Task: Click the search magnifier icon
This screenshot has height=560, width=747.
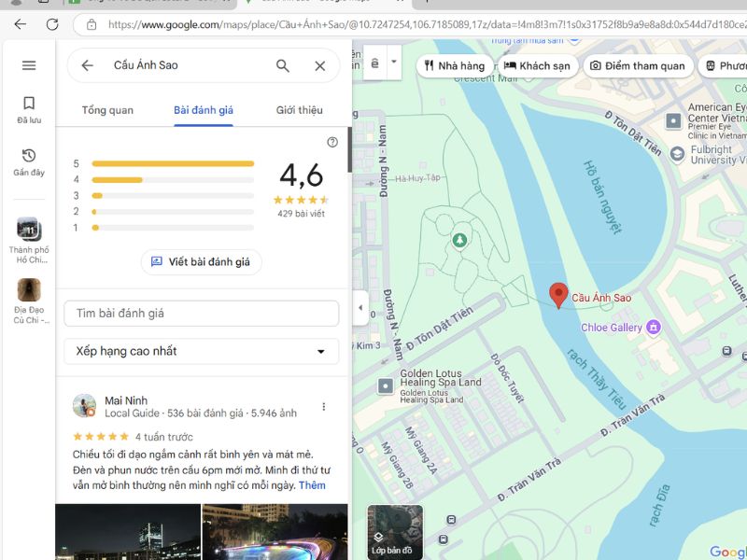Action: click(283, 65)
